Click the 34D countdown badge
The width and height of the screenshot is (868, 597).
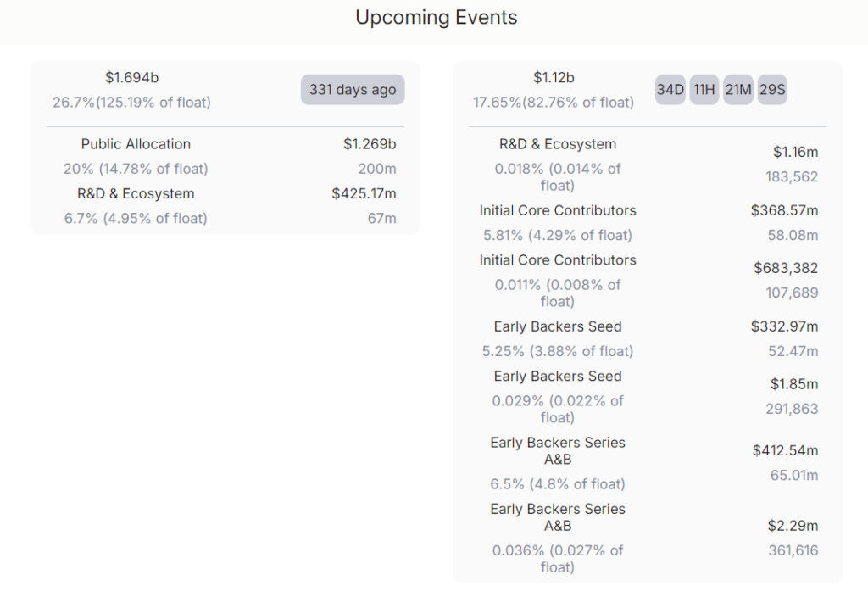[670, 90]
